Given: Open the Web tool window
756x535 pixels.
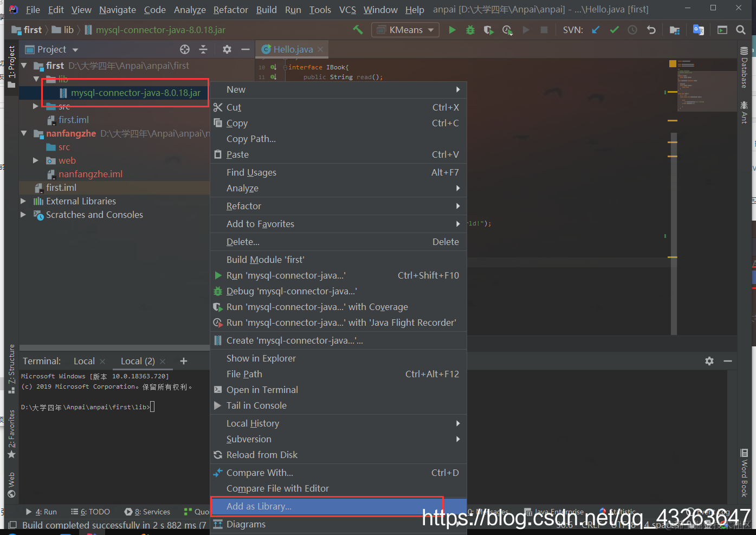Looking at the screenshot, I should click(x=11, y=485).
